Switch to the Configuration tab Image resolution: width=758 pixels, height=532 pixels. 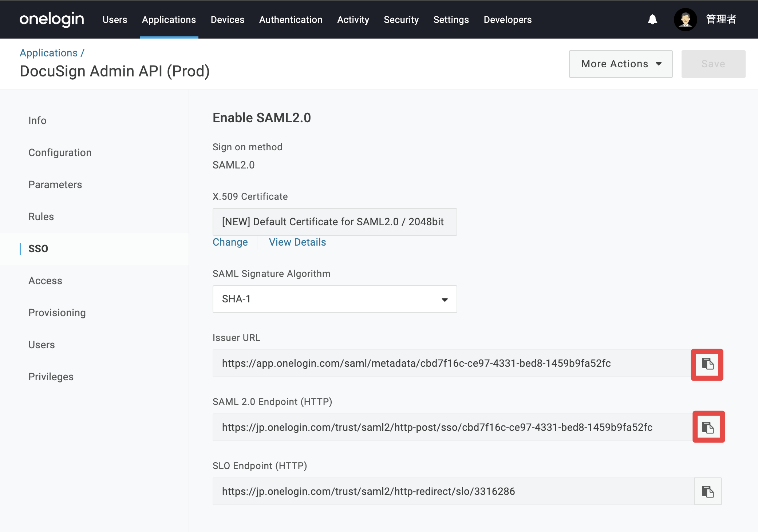(x=60, y=153)
